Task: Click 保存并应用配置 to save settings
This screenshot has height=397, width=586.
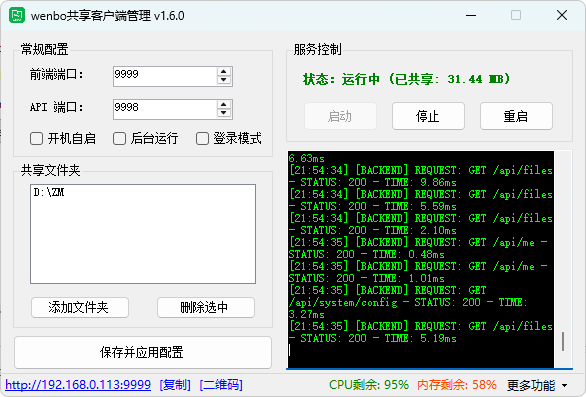Action: click(143, 352)
